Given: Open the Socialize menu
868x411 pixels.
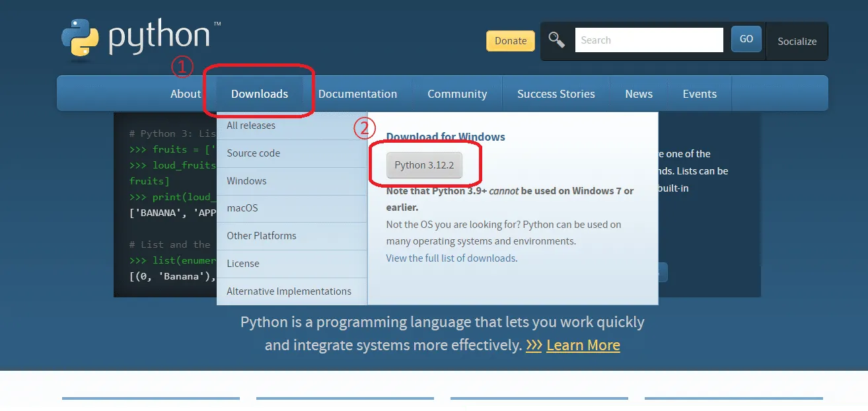Looking at the screenshot, I should (797, 41).
